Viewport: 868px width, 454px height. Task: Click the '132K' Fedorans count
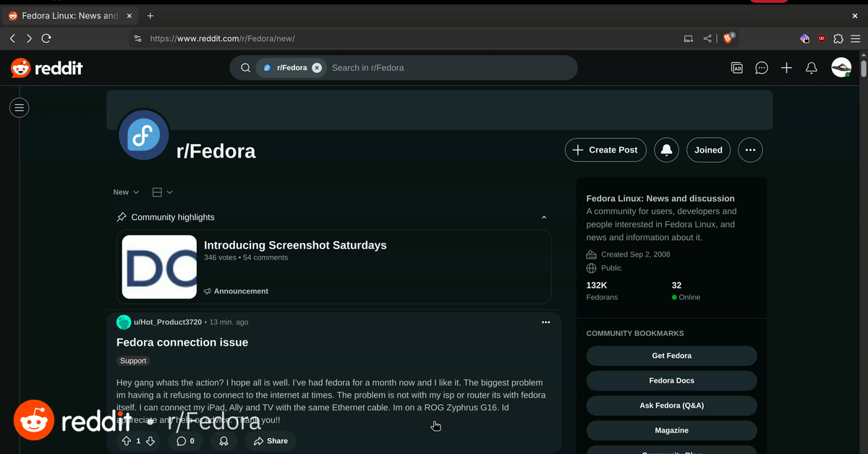[x=597, y=286]
